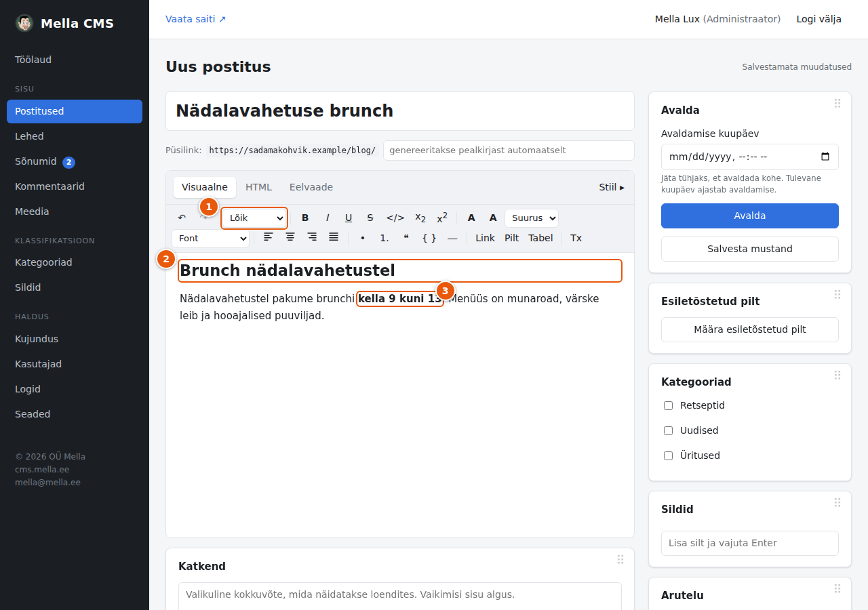Apply subscript formatting
Viewport: 868px width, 610px height.
[x=420, y=218]
